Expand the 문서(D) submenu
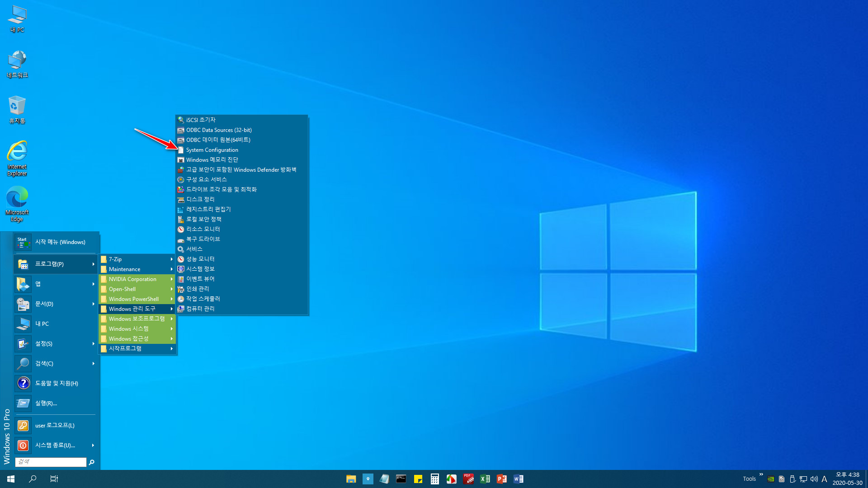The width and height of the screenshot is (868, 488). click(56, 304)
